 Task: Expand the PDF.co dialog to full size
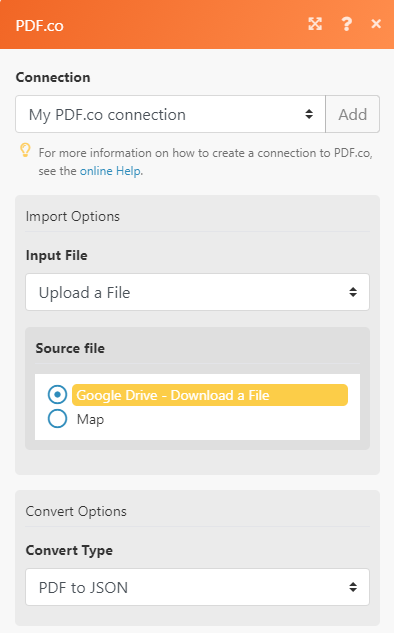315,24
